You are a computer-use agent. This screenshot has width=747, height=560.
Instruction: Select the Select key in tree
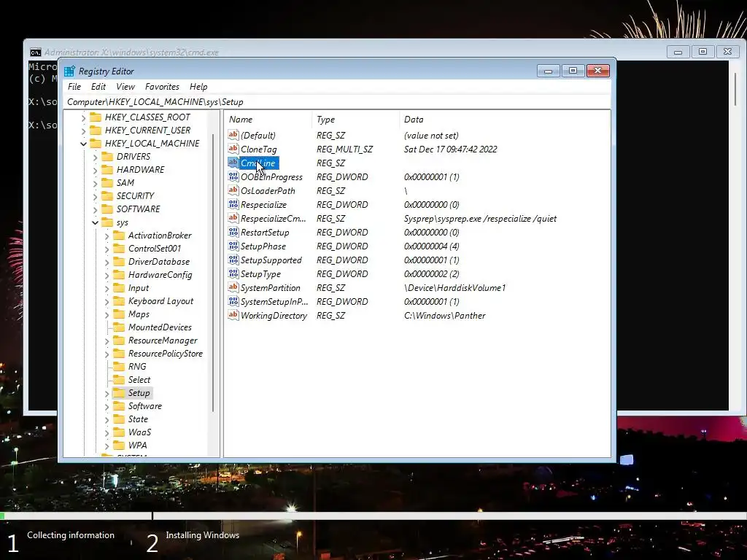click(x=139, y=379)
